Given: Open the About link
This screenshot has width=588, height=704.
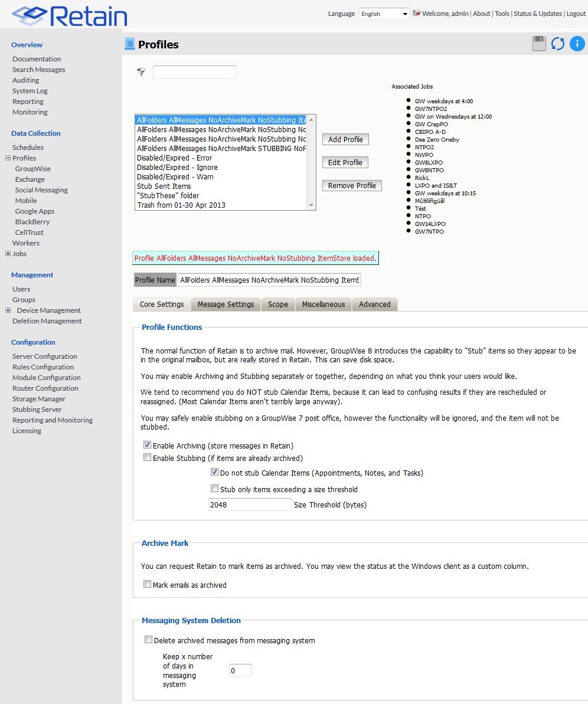Looking at the screenshot, I should pyautogui.click(x=482, y=14).
